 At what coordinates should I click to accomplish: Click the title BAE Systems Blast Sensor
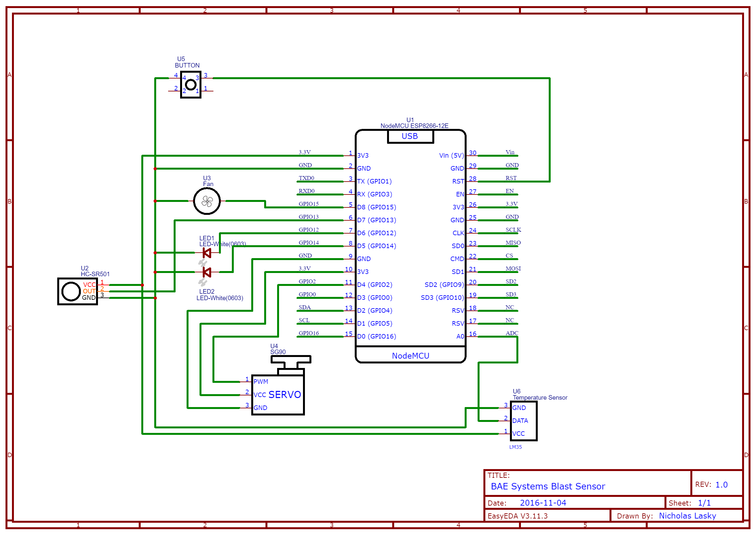(x=548, y=486)
